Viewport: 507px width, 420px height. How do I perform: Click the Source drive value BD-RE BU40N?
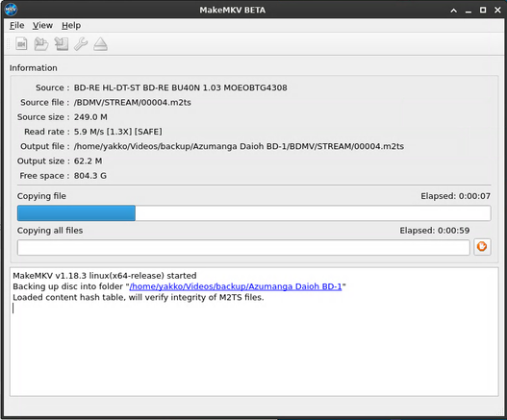pyautogui.click(x=181, y=87)
